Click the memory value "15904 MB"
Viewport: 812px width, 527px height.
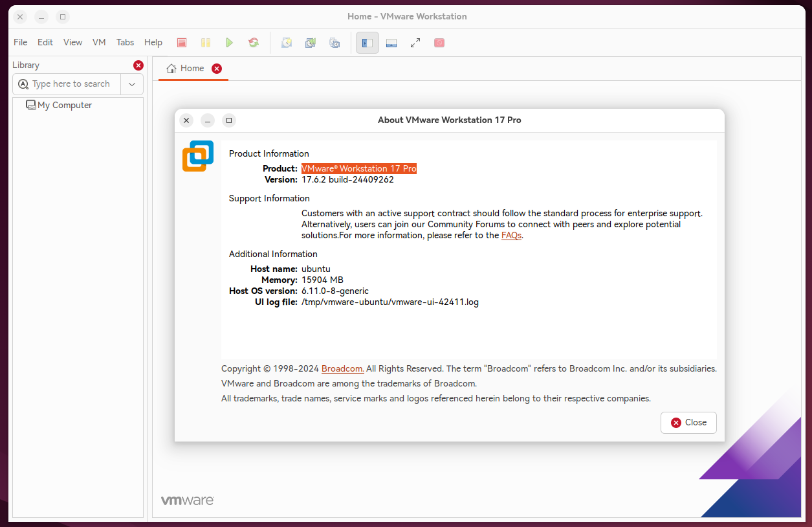[x=322, y=280]
